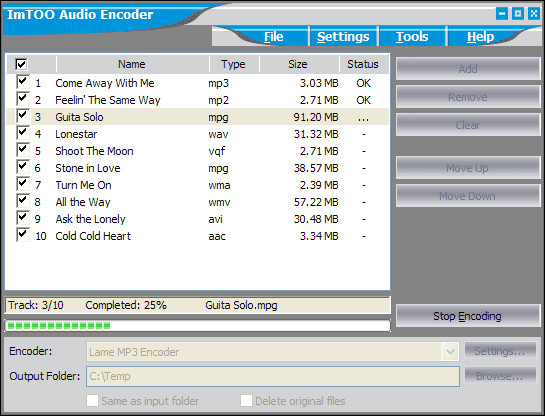Enable Same as input folder option
Viewport: 545px width, 416px height.
[92, 401]
